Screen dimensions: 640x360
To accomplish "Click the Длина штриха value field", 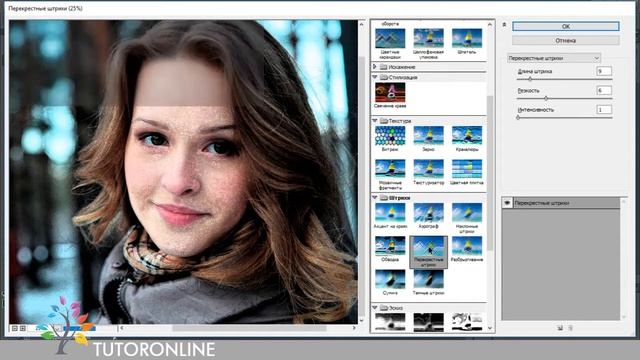I will pyautogui.click(x=604, y=71).
